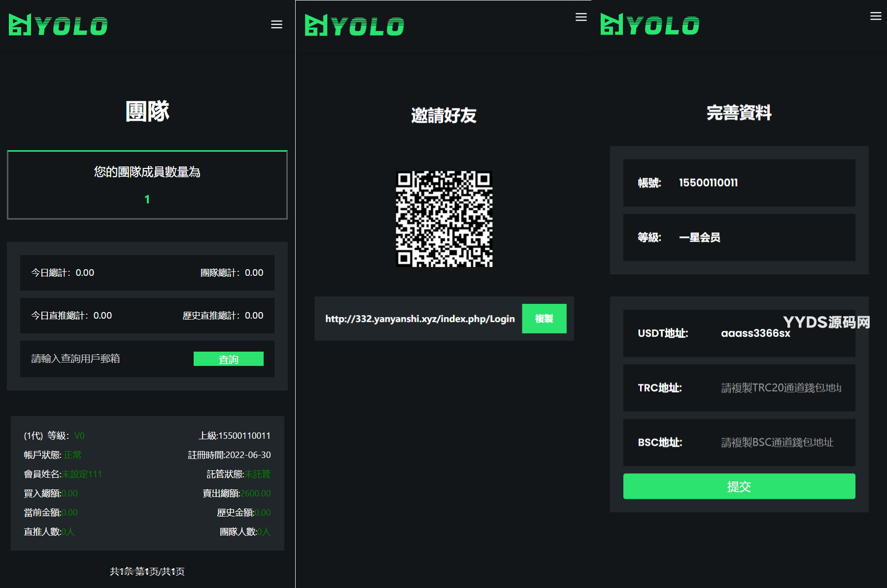Submit the profile with 提交 button
887x588 pixels.
(739, 487)
